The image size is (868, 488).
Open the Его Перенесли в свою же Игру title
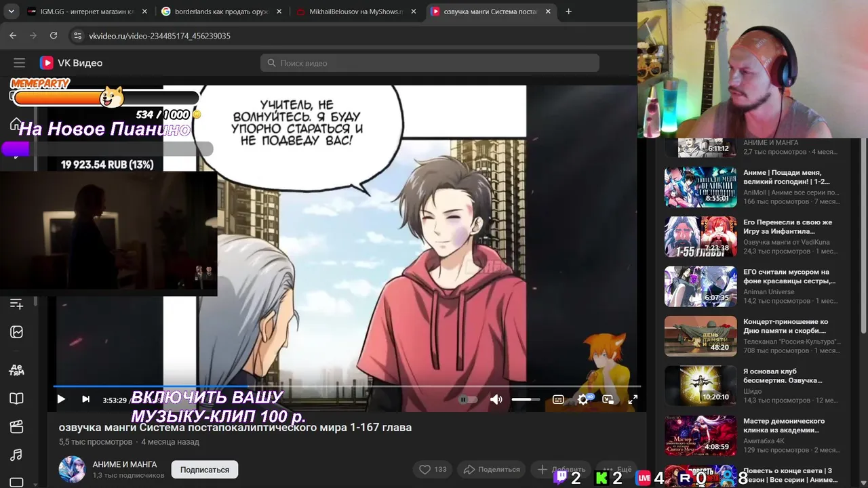click(x=788, y=227)
